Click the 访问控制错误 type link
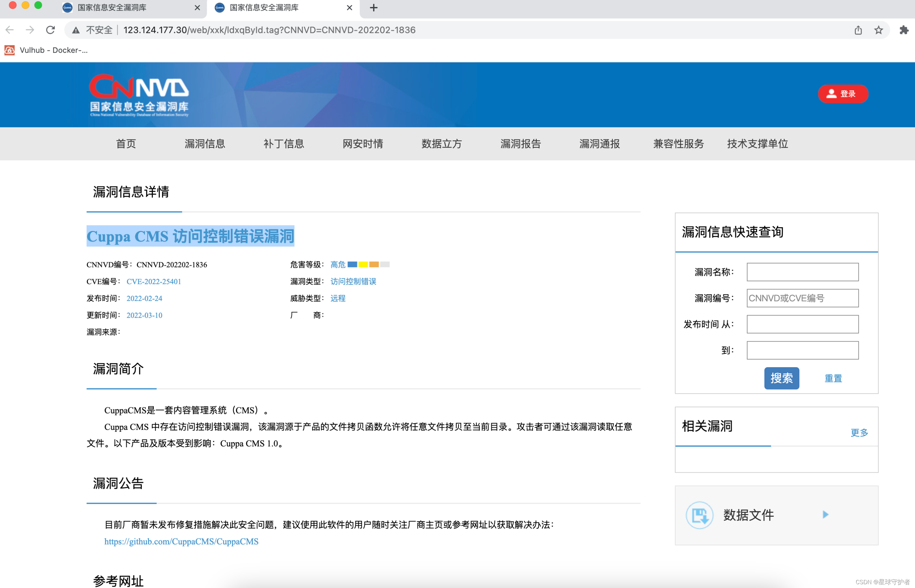 point(353,281)
